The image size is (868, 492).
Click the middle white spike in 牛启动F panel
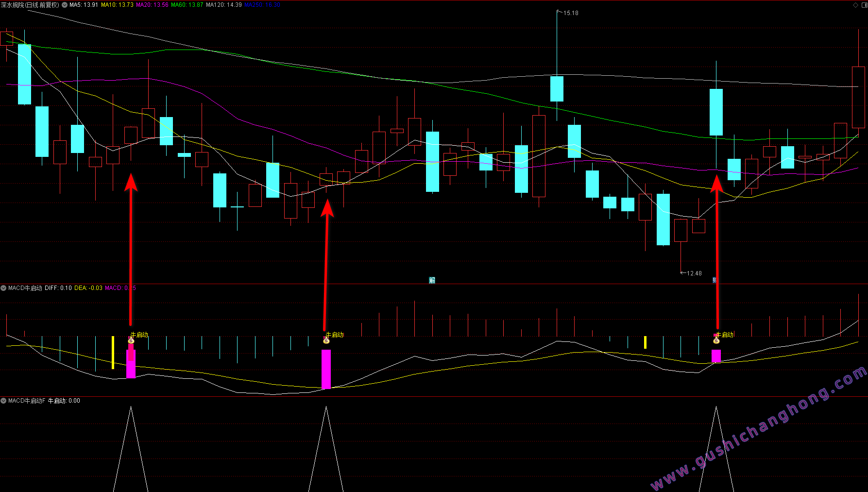click(x=326, y=449)
